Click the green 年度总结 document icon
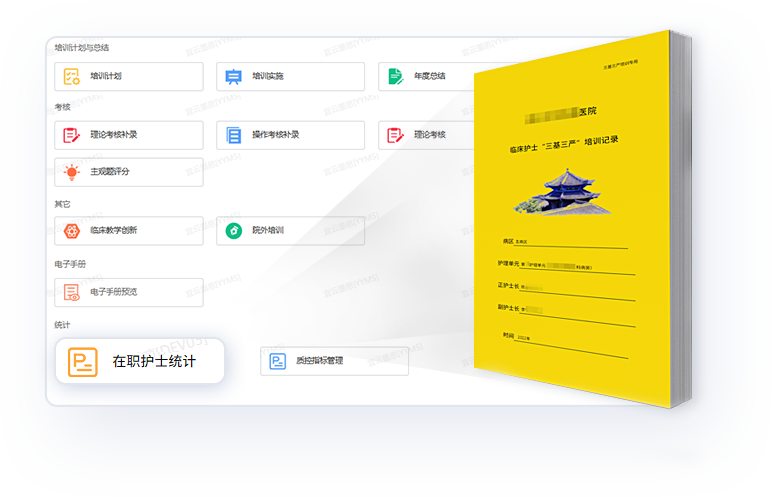This screenshot has height=497, width=772. click(395, 76)
